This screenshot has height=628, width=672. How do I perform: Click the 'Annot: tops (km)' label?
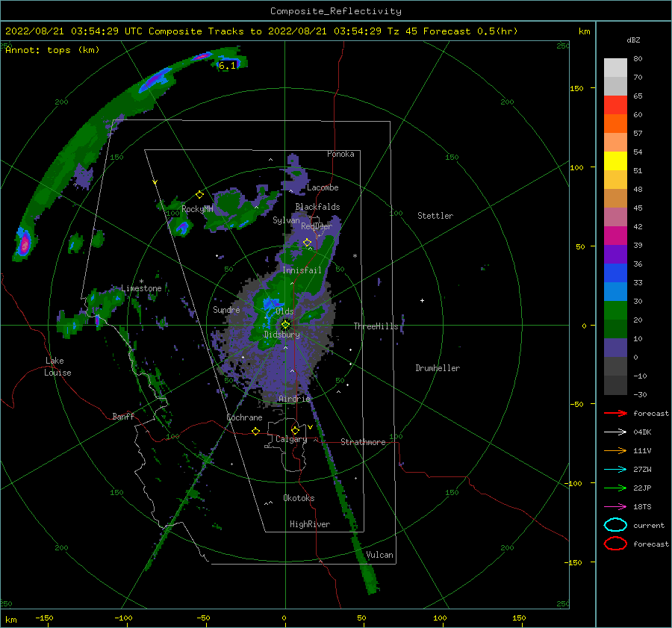point(52,50)
